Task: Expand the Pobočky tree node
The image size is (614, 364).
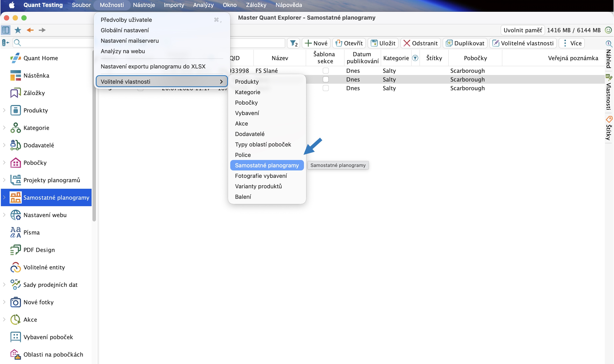Action: click(x=4, y=163)
